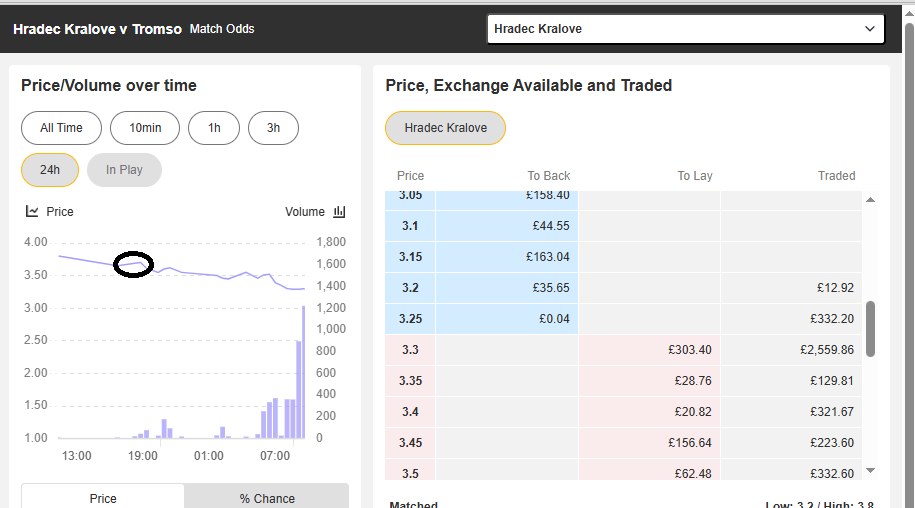This screenshot has height=508, width=915.
Task: Click the Volume bar chart icon
Action: pyautogui.click(x=339, y=211)
